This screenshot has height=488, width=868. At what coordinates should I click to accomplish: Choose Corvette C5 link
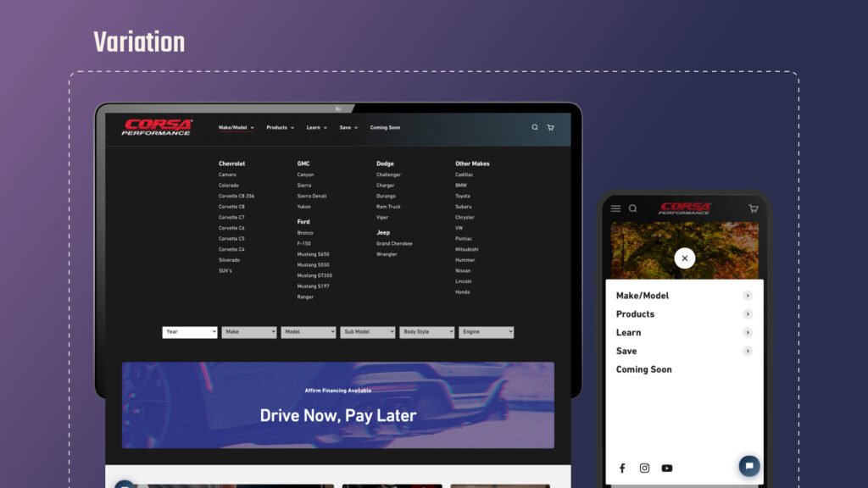[x=231, y=239]
